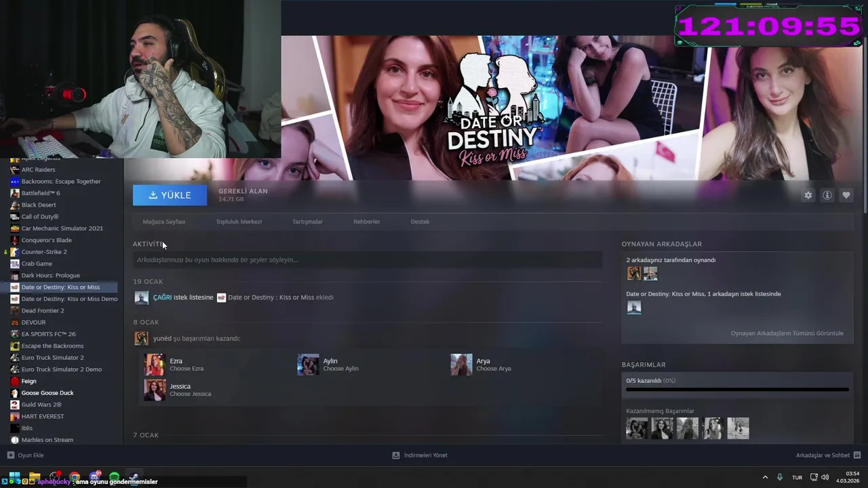Image resolution: width=868 pixels, height=488 pixels.
Task: Open the game settings gear icon
Action: tap(808, 195)
